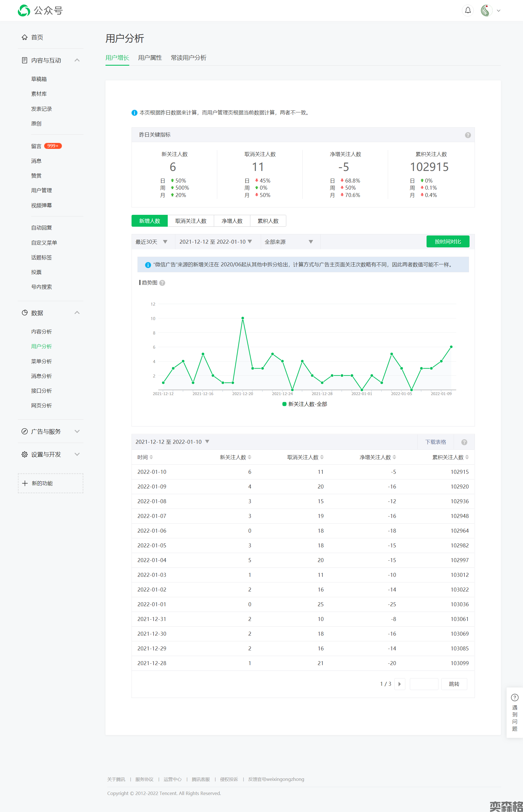This screenshot has width=523, height=812.
Task: Click the page number input field
Action: tap(423, 684)
